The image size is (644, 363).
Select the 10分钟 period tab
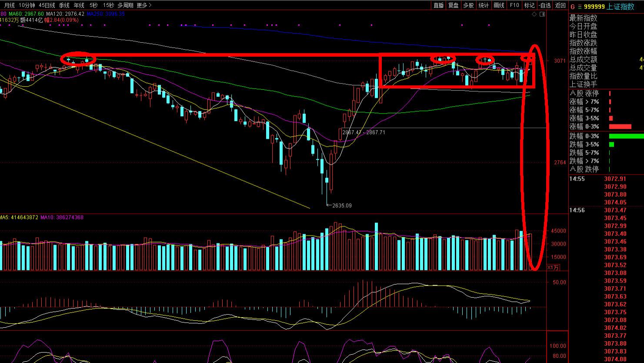[x=27, y=5]
